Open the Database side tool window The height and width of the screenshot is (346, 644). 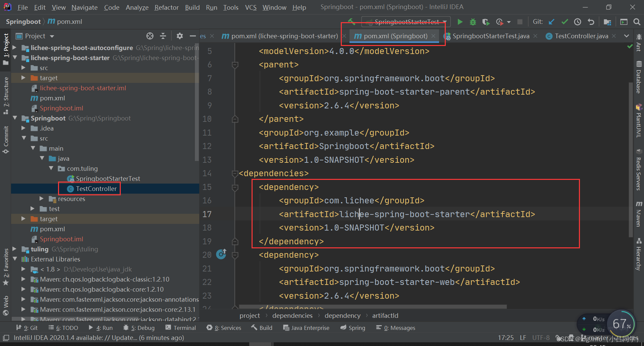point(639,77)
